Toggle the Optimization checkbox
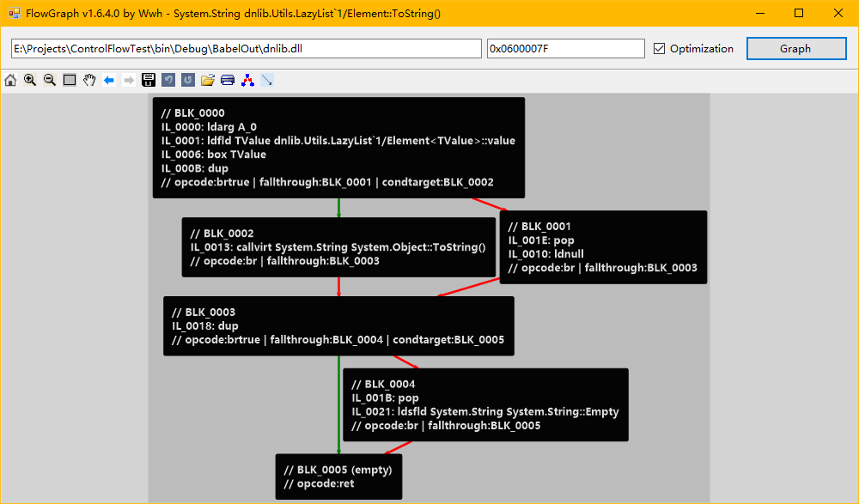 point(660,49)
